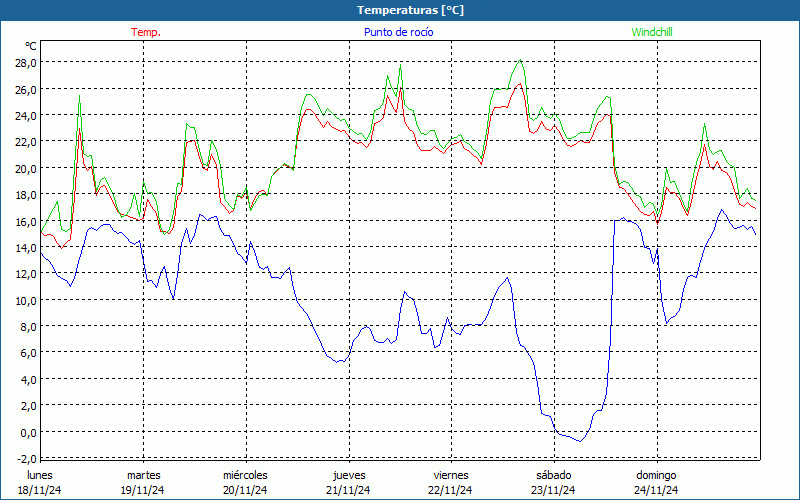
Task: Click the 'lunes' day label
Action: point(40,475)
